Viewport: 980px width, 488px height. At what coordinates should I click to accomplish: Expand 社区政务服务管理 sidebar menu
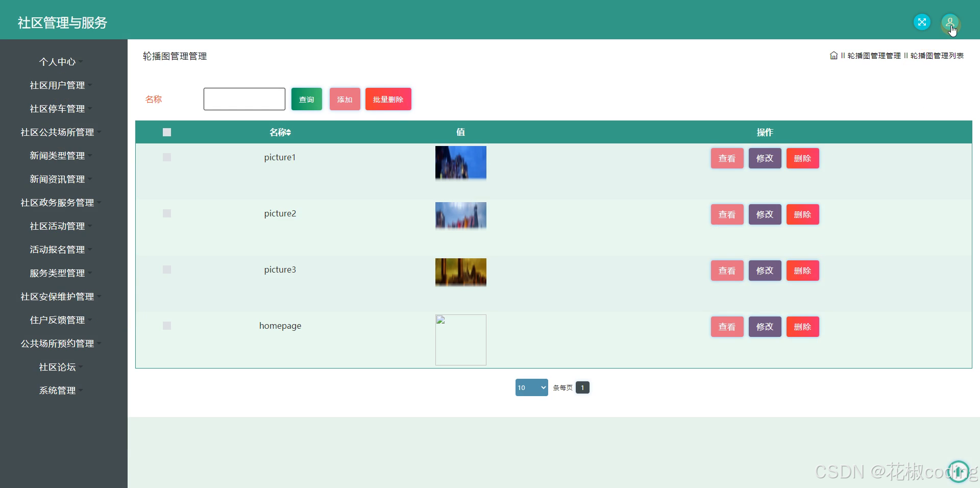pyautogui.click(x=61, y=203)
